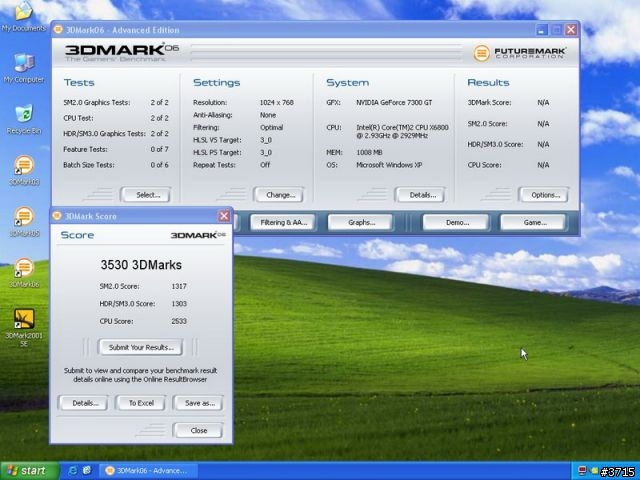Click Batch Size Tests 0 of 6 row
The height and width of the screenshot is (480, 640).
click(x=116, y=165)
